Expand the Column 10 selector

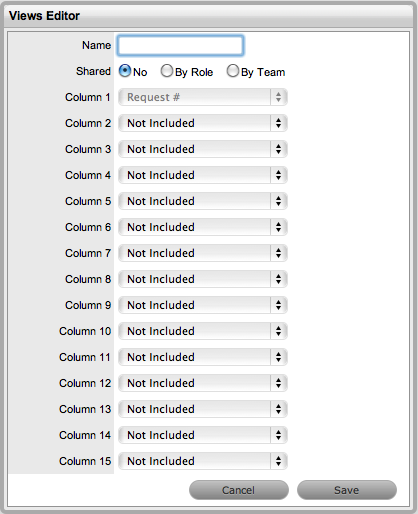click(x=203, y=331)
